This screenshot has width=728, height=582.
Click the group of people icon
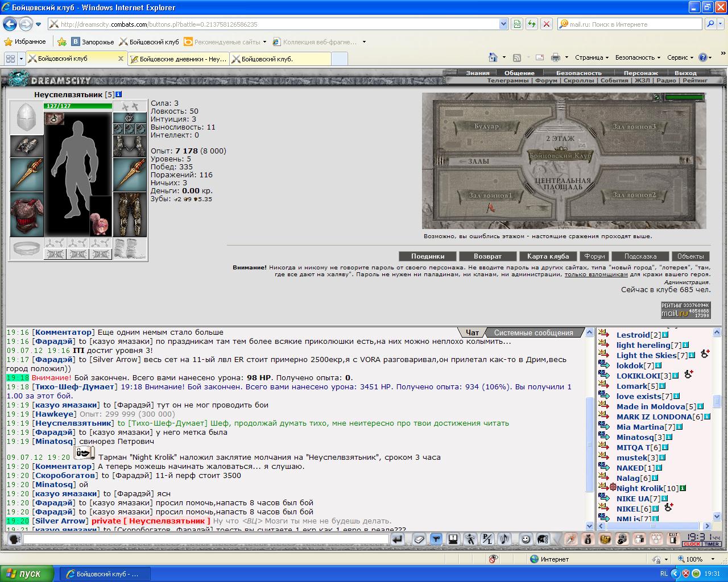(x=656, y=539)
